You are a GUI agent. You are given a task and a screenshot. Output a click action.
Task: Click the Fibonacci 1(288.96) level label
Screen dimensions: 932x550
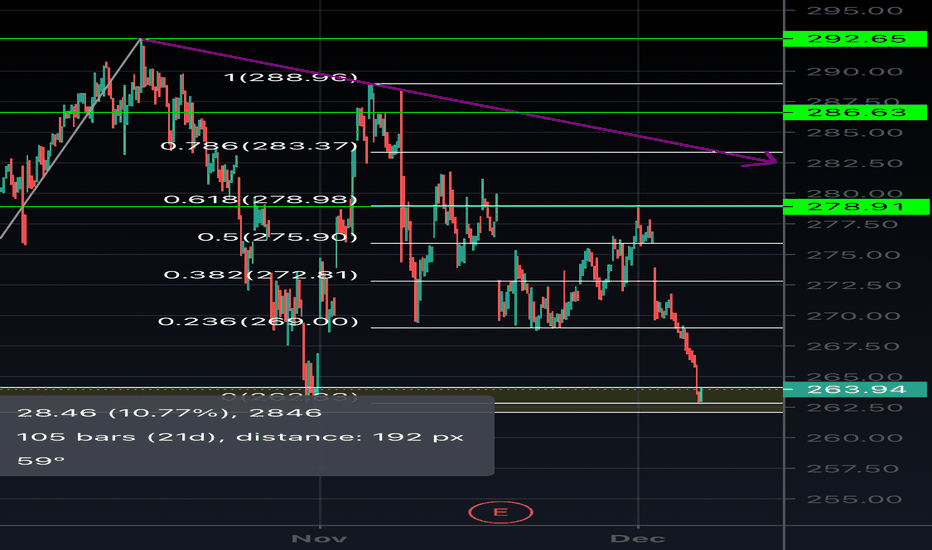(x=291, y=77)
